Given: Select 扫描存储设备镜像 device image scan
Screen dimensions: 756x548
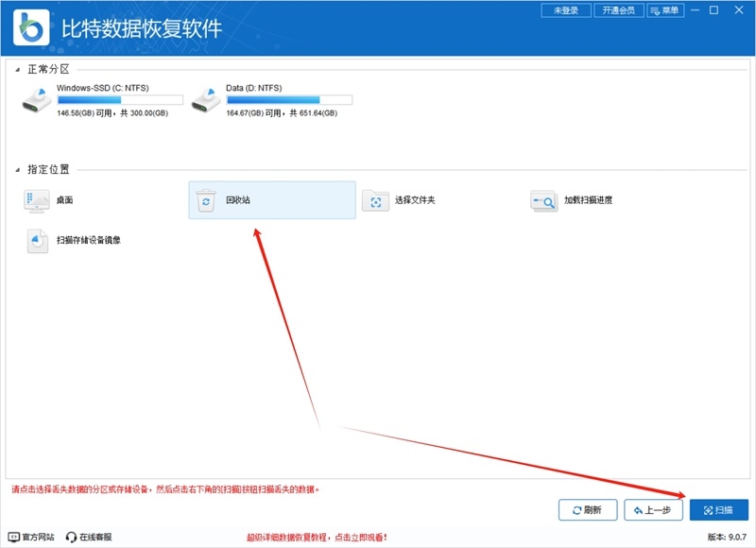Looking at the screenshot, I should [69, 241].
